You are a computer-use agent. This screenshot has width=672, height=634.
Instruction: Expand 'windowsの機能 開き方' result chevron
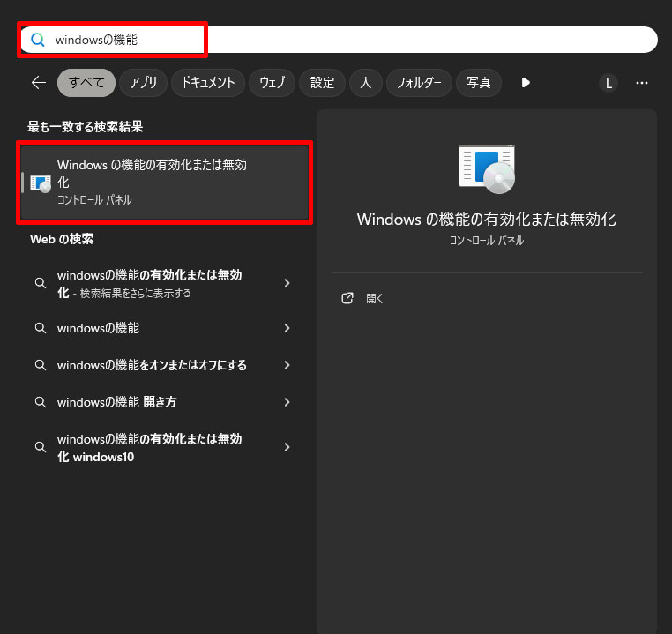[287, 402]
